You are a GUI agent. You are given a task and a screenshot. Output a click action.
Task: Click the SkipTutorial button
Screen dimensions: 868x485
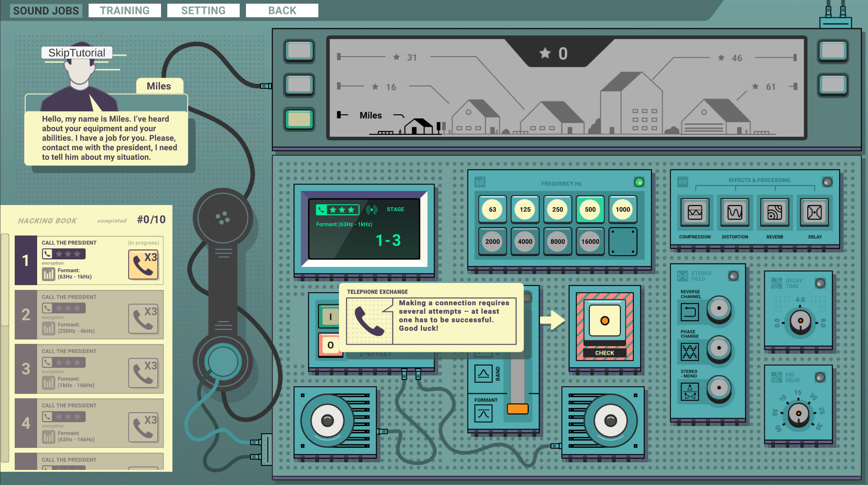(x=77, y=53)
